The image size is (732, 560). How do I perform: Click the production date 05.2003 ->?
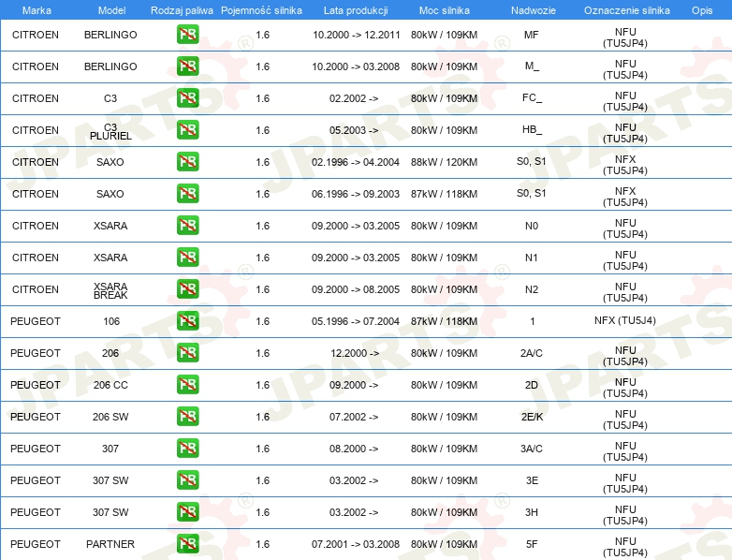(x=354, y=130)
